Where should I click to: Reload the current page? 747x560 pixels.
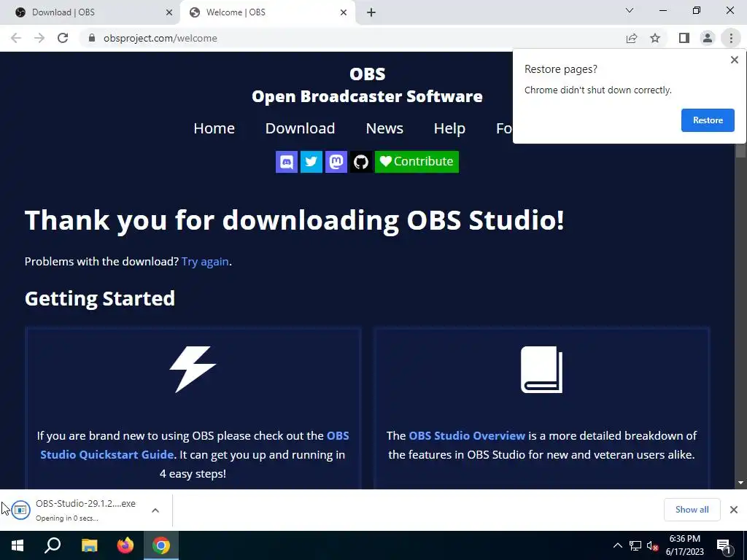coord(63,38)
